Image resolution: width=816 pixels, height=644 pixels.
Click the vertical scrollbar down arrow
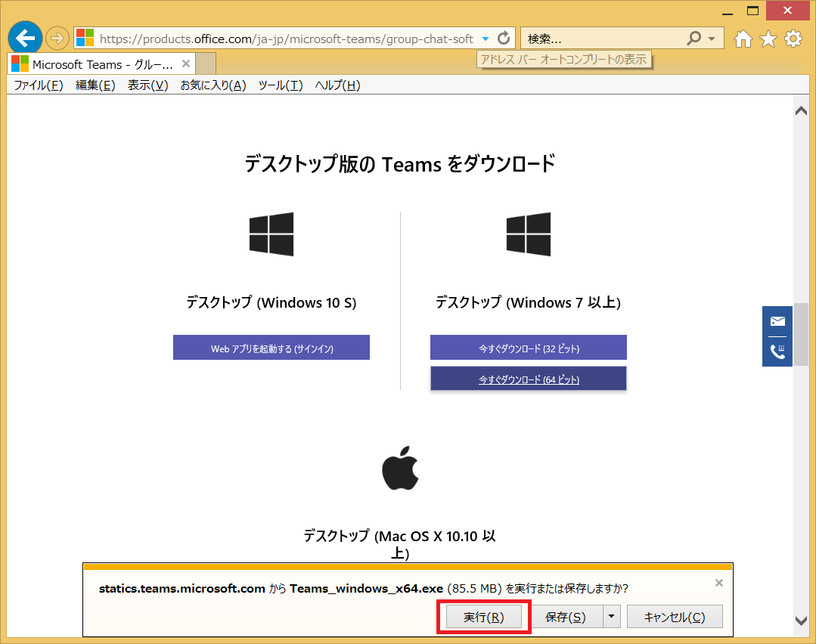click(802, 621)
